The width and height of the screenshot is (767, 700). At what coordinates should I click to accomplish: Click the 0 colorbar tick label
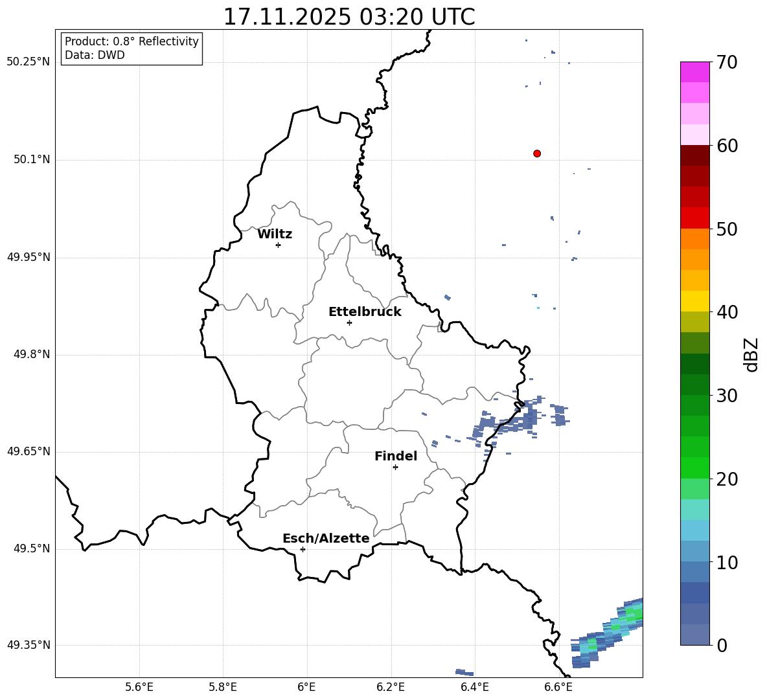click(x=722, y=645)
